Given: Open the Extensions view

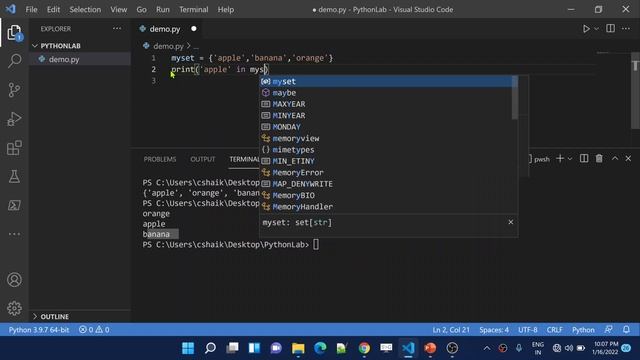Looking at the screenshot, I should [x=14, y=148].
